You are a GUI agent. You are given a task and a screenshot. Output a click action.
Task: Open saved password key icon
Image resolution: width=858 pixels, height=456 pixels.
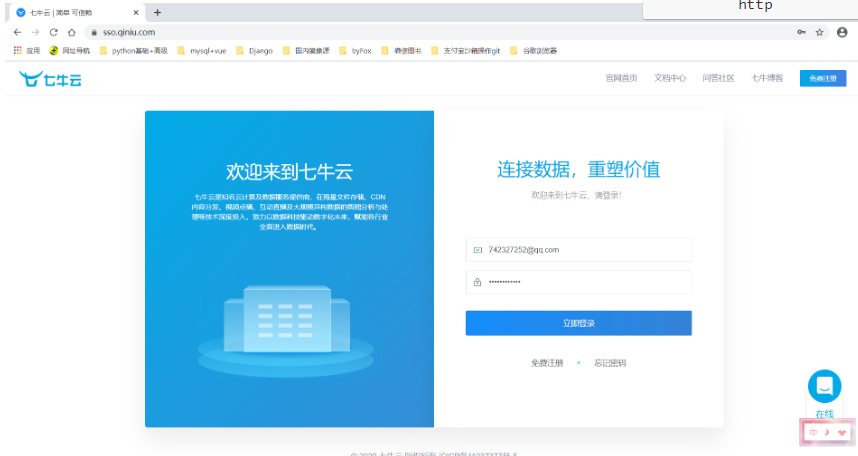801,32
